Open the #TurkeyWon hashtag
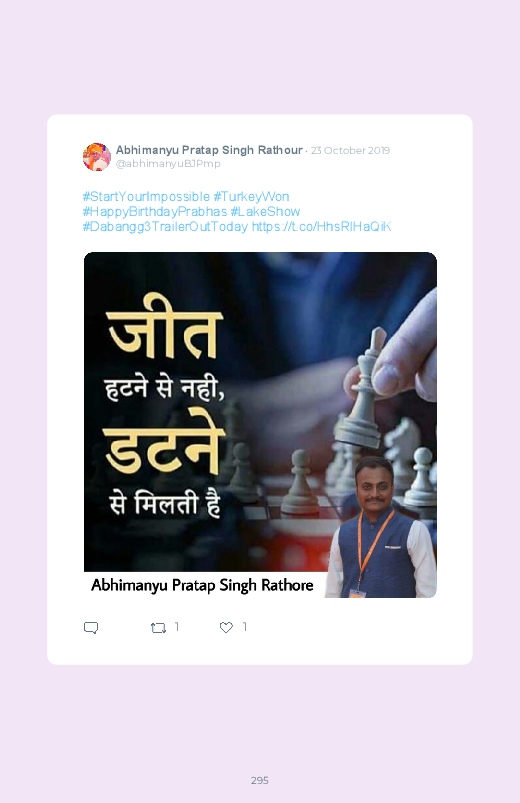 (x=251, y=197)
